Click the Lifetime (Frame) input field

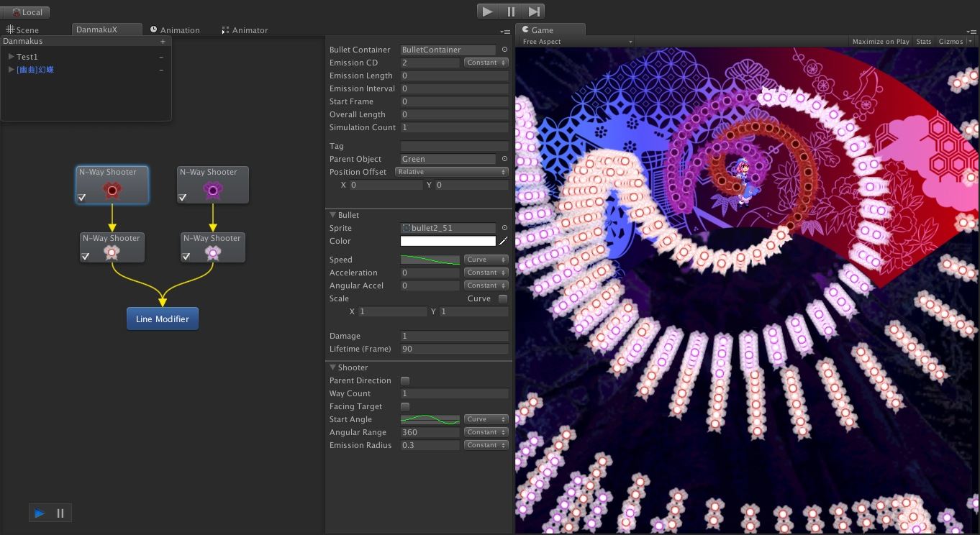(x=454, y=349)
